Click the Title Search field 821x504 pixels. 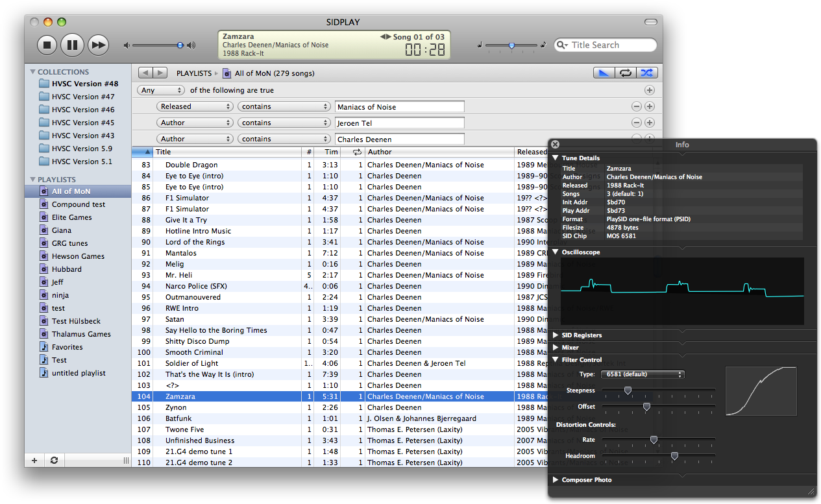[606, 45]
